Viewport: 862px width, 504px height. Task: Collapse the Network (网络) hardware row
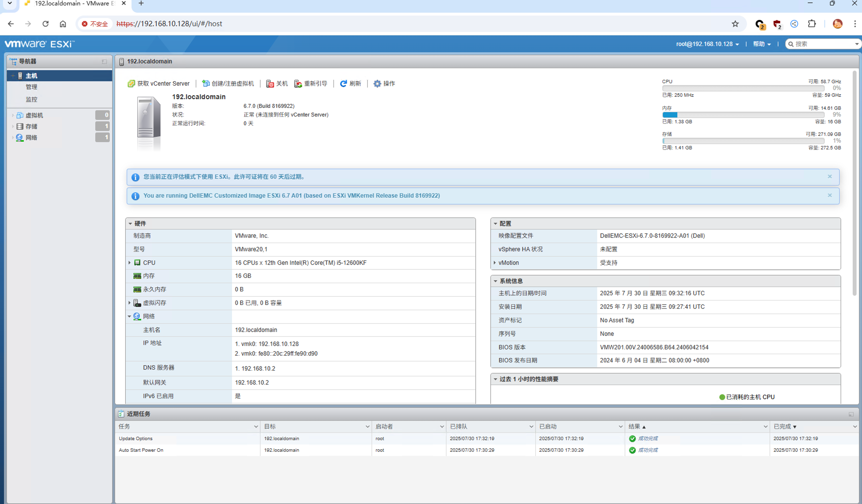coord(130,317)
